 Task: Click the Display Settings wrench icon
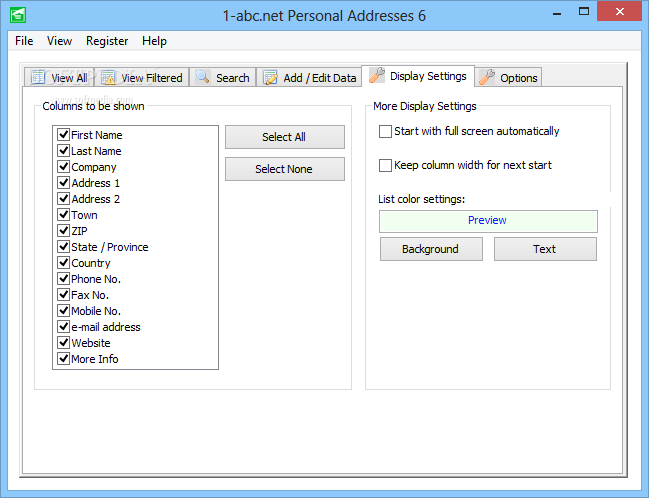click(377, 75)
